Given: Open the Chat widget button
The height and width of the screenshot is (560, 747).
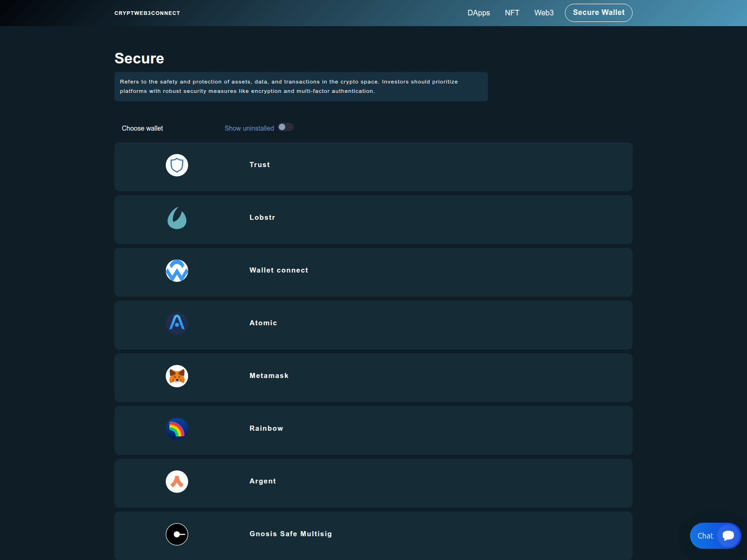Looking at the screenshot, I should (715, 536).
